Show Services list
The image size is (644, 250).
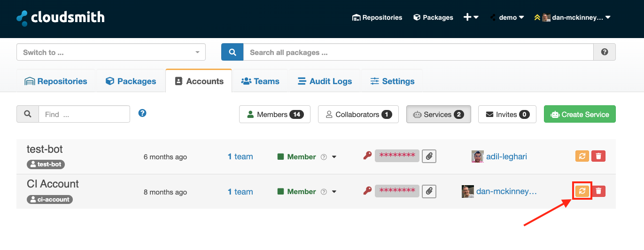pyautogui.click(x=439, y=114)
